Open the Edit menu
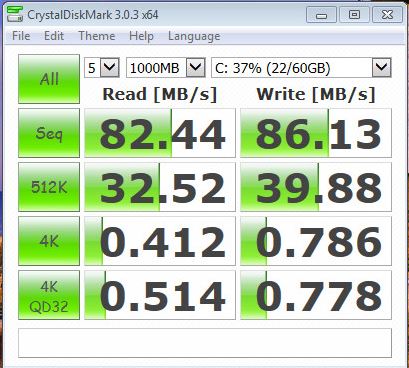This screenshot has width=409, height=368. pyautogui.click(x=54, y=36)
